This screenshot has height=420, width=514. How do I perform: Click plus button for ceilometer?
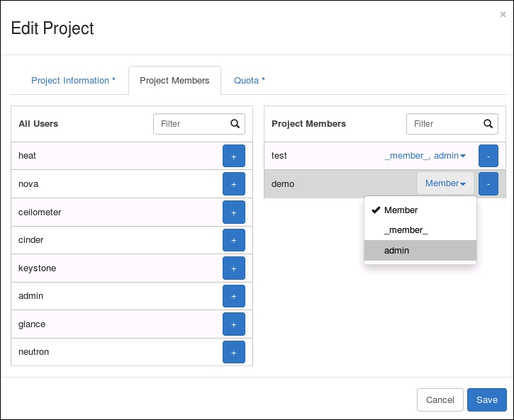tap(233, 212)
